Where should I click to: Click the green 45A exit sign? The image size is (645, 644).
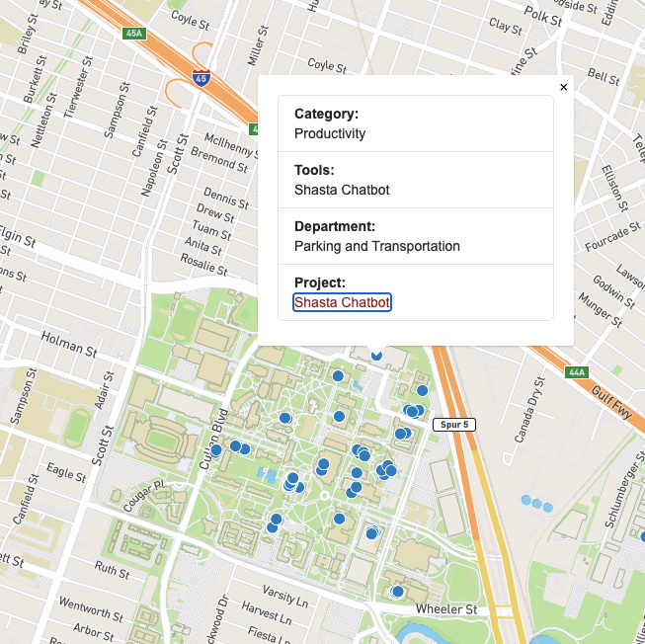pyautogui.click(x=134, y=34)
